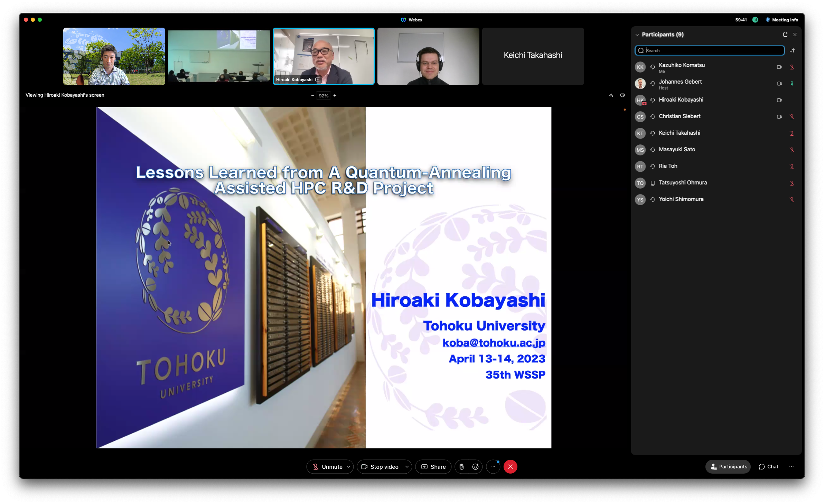Click the Share content button
824x504 pixels.
433,467
